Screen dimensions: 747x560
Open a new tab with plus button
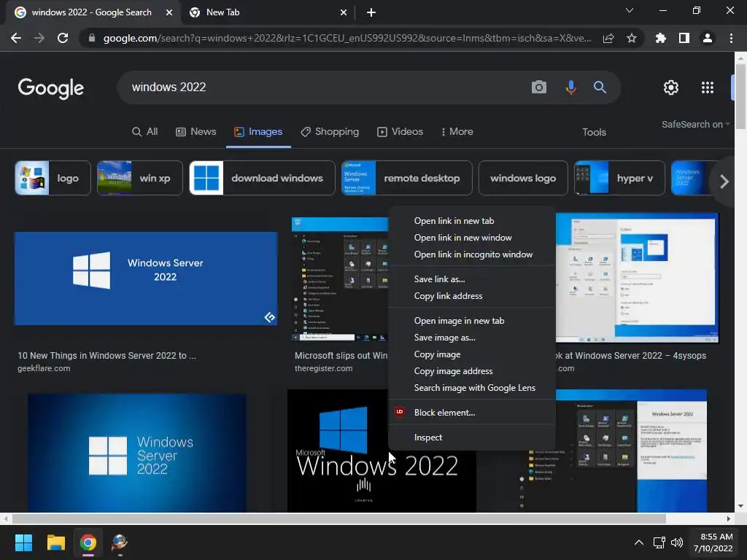[371, 12]
